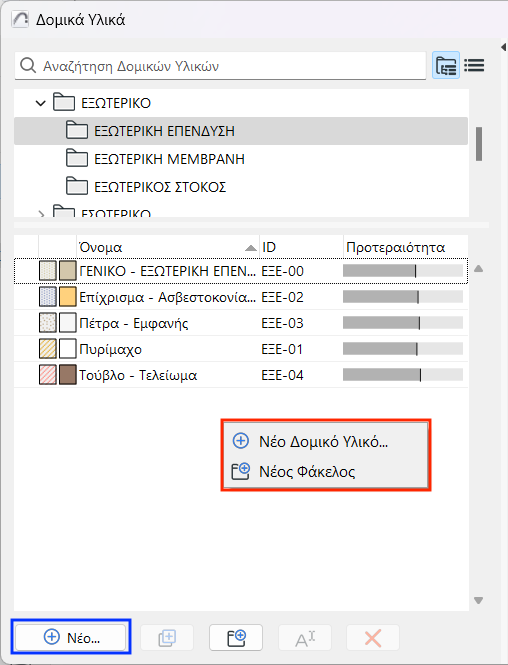This screenshot has width=508, height=665.
Task: Click the material list scroll-up arrow
Action: pos(479,268)
